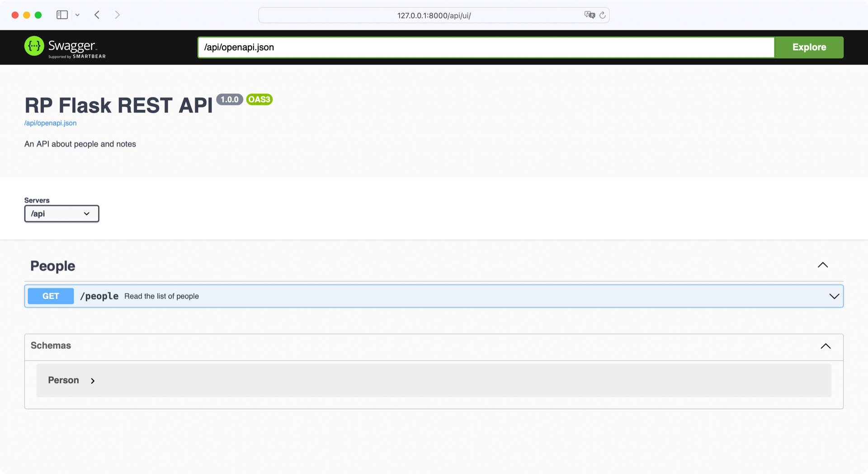Select the People section heading

coord(52,266)
